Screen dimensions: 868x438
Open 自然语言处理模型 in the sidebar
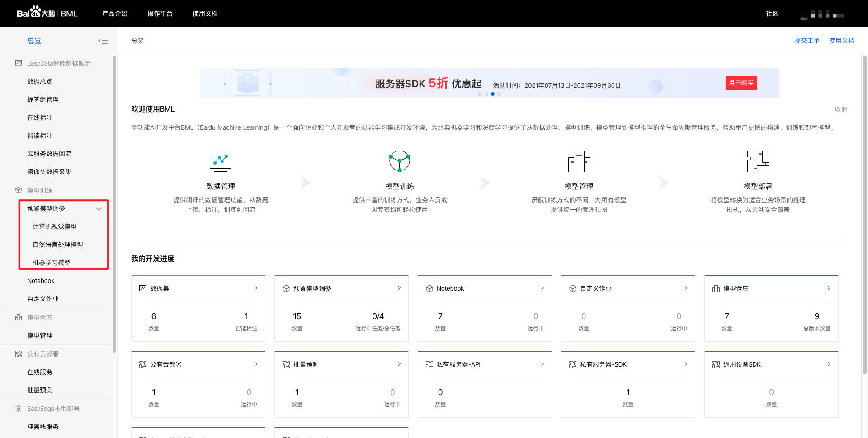[58, 245]
